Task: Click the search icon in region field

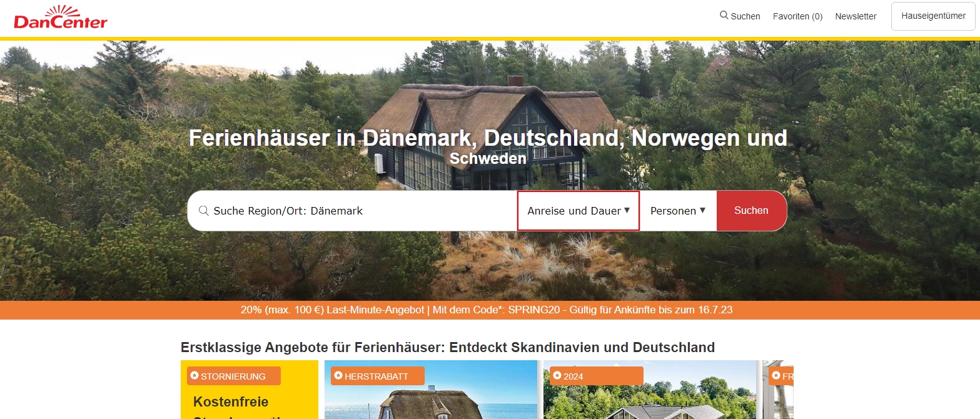Action: click(x=203, y=211)
